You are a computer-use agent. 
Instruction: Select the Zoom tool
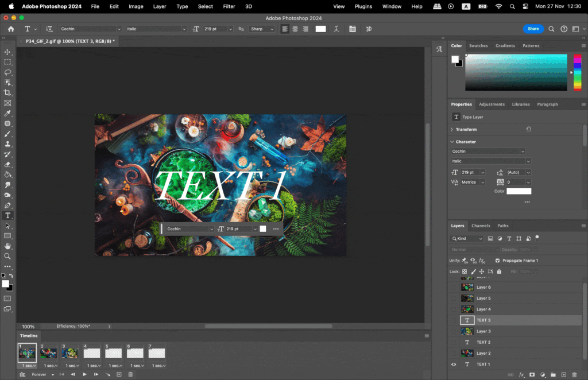tap(7, 256)
